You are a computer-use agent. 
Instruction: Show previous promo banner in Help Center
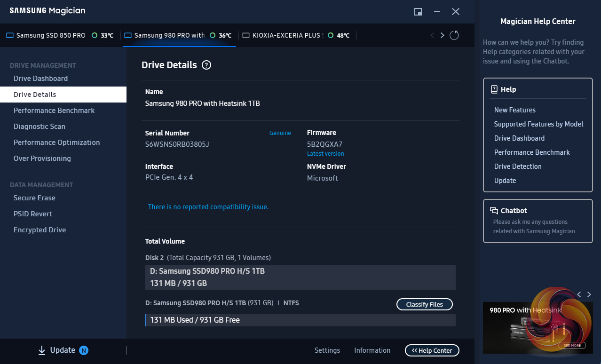click(579, 294)
